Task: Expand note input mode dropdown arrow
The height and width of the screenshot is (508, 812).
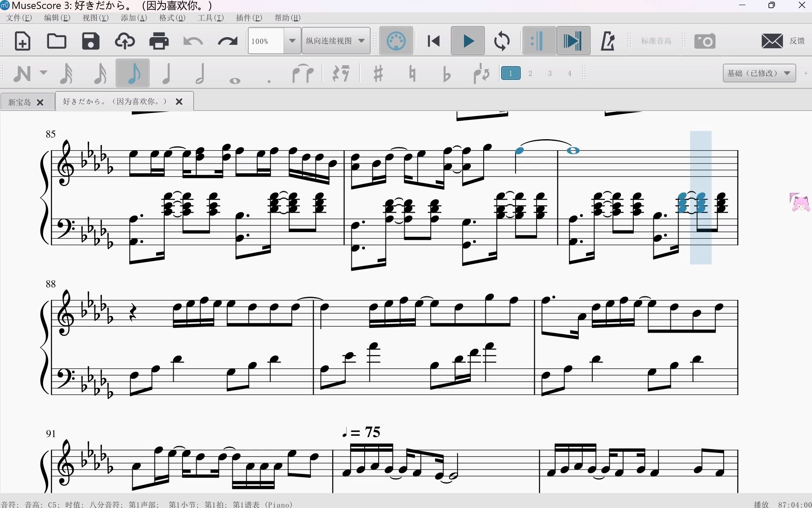Action: point(43,73)
